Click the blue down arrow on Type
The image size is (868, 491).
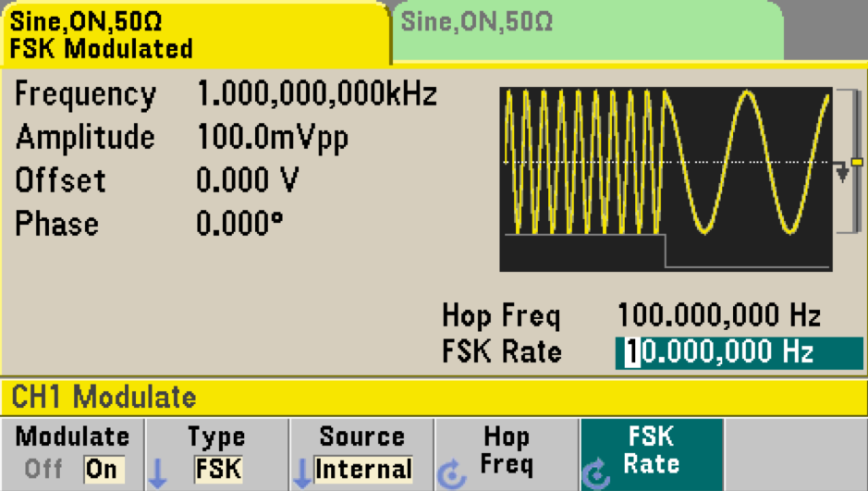tap(158, 473)
